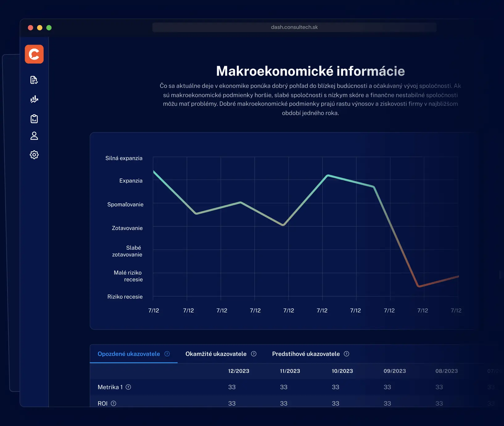Click the orange Consultech logo icon
This screenshot has width=504, height=426.
click(34, 54)
